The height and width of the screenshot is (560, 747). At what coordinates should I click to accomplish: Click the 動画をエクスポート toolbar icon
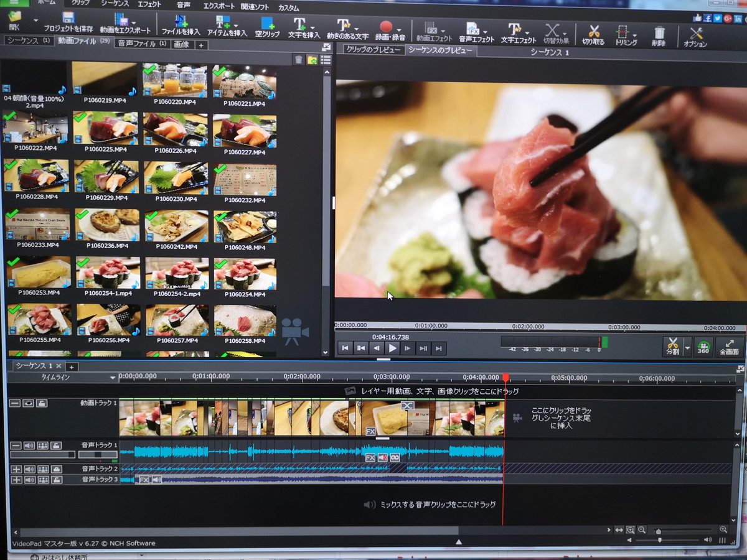pyautogui.click(x=123, y=20)
